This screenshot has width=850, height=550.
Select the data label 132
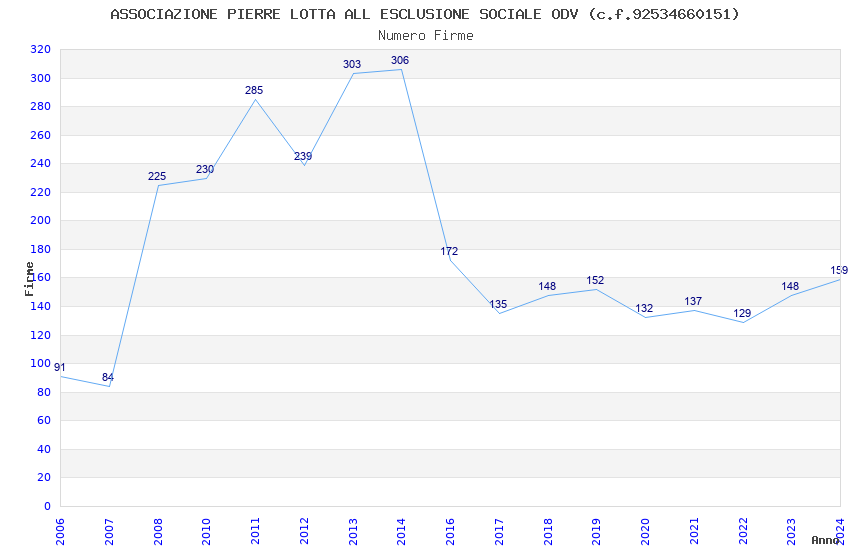644,308
